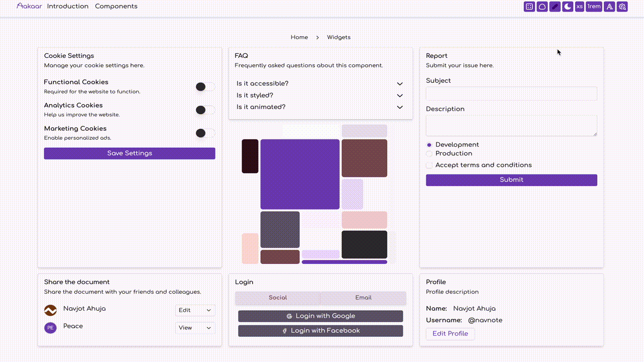This screenshot has width=644, height=362.
Task: Click the large purple color block
Action: pyautogui.click(x=300, y=174)
